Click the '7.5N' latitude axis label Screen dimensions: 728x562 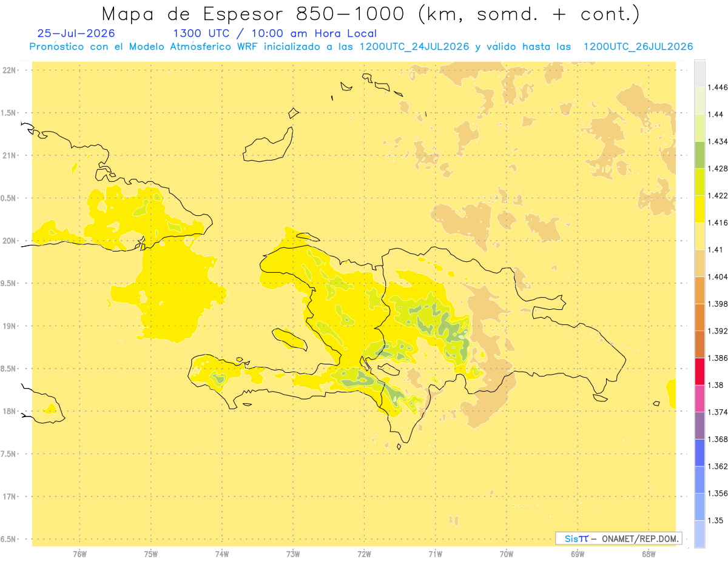click(9, 454)
